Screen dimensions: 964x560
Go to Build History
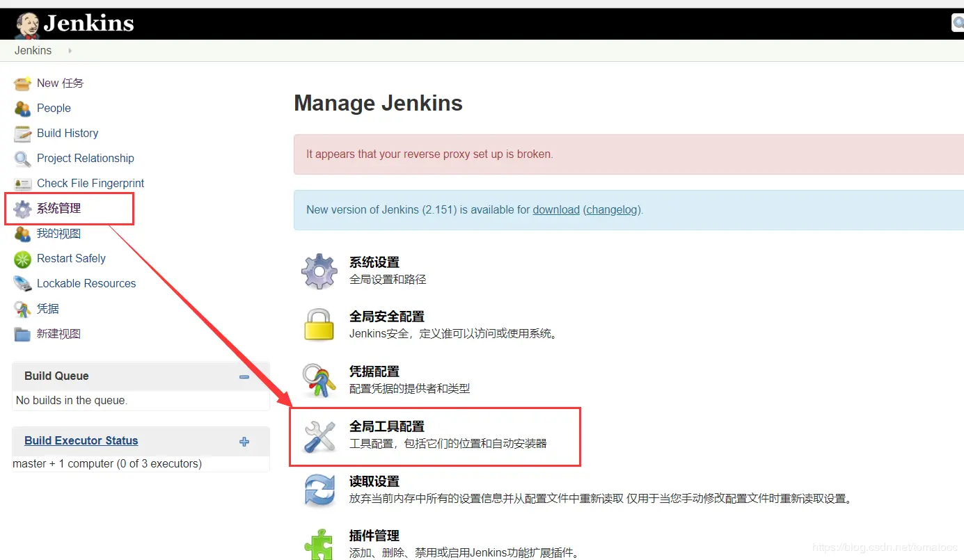(x=68, y=133)
